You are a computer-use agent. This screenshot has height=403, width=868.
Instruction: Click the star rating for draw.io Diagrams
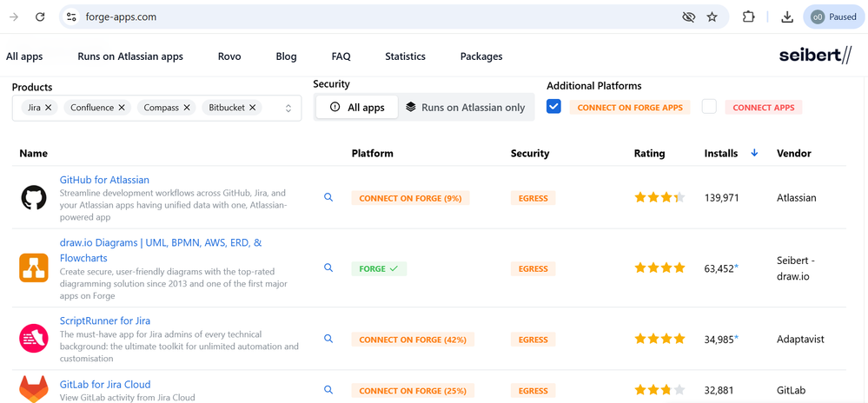click(x=659, y=268)
